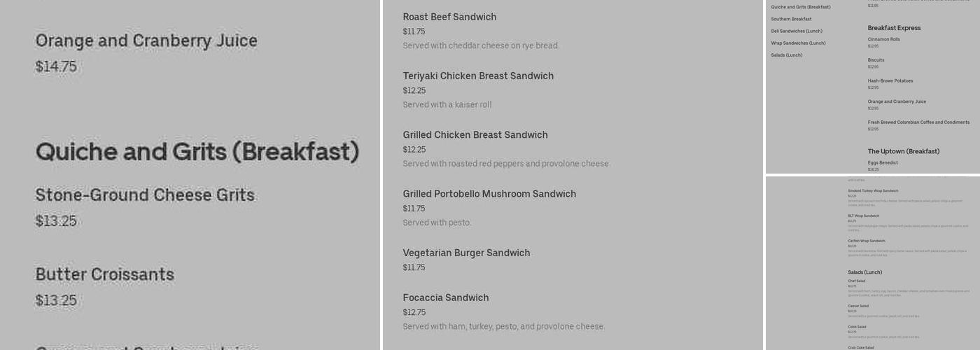Navigate to Wrap Sandwiches (Lunch) sidebar category
980x350 pixels.
tap(798, 43)
